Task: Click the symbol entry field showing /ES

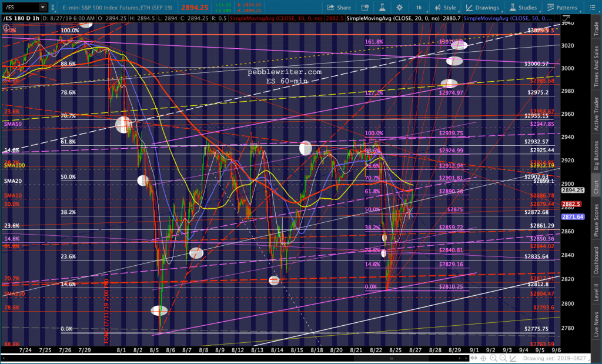Action: click(19, 8)
